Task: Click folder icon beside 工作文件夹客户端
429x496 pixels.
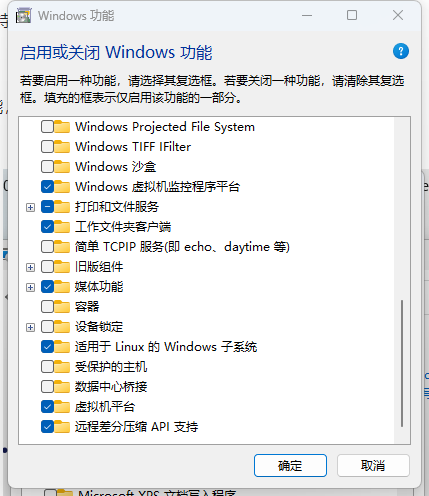Action: (62, 227)
